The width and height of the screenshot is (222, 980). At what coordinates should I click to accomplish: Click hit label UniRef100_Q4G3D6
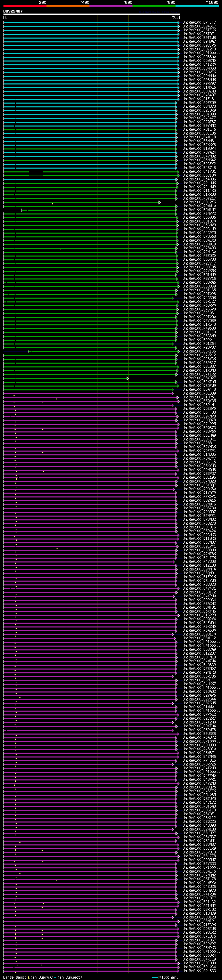click(x=199, y=298)
